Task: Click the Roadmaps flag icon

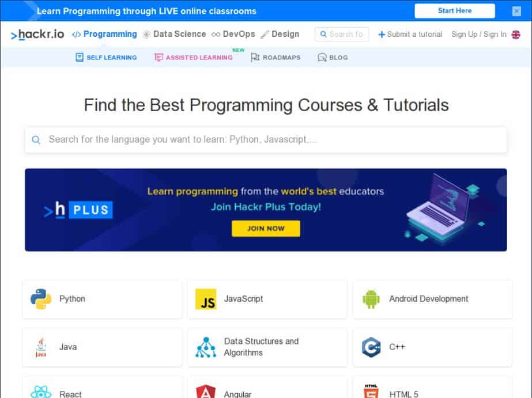Action: (255, 57)
